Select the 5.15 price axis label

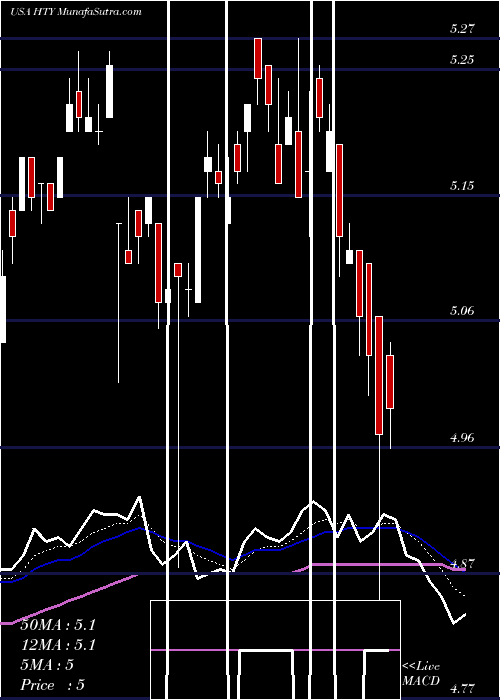(x=462, y=186)
